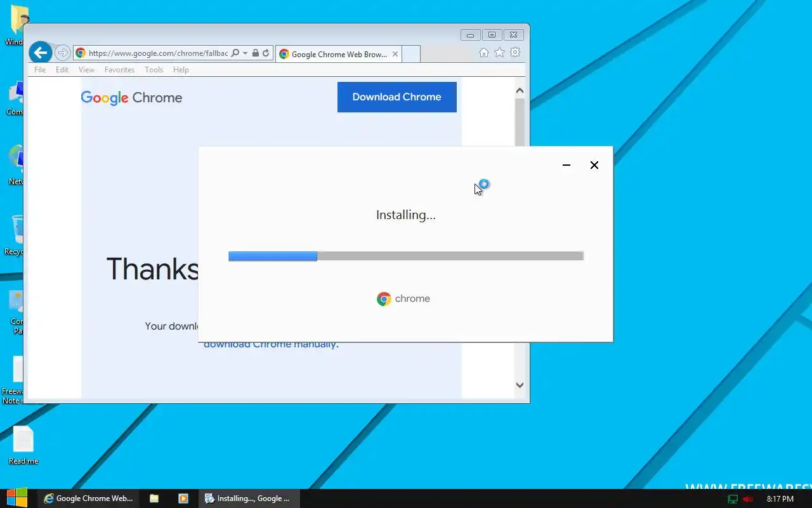The image size is (812, 508).
Task: Maximize the Internet Explorer window
Action: 492,35
